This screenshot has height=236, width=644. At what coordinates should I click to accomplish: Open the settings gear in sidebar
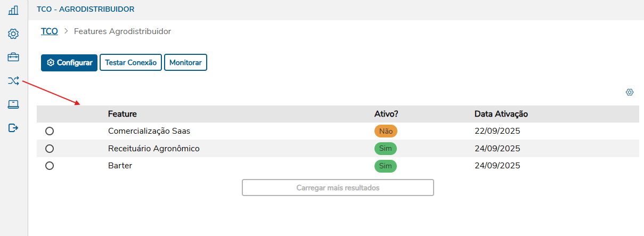point(13,34)
